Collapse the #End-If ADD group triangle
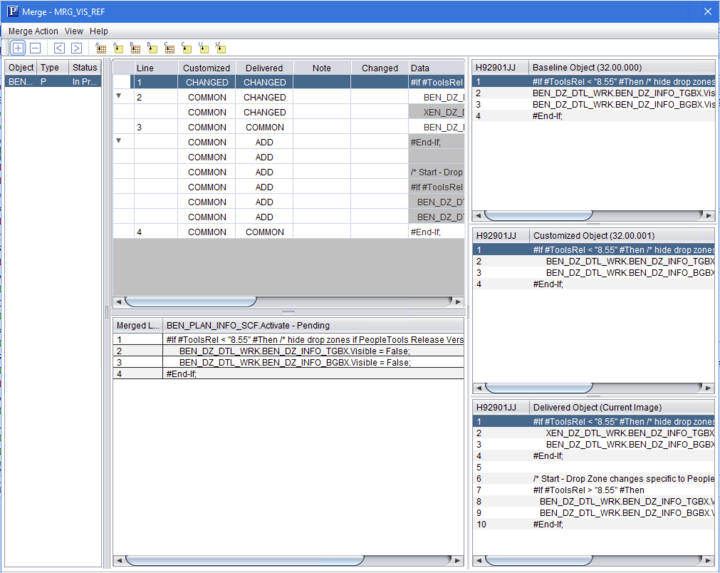Image resolution: width=720 pixels, height=573 pixels. pyautogui.click(x=118, y=140)
